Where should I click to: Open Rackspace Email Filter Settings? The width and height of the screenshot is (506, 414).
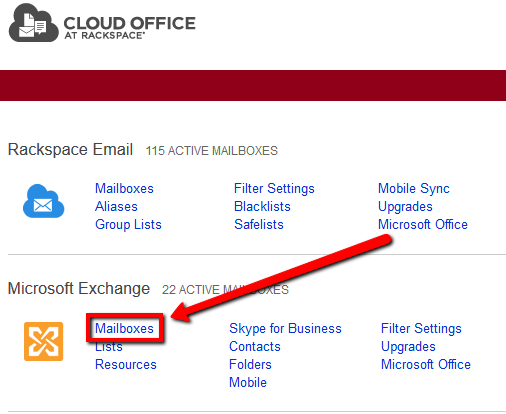tap(274, 188)
